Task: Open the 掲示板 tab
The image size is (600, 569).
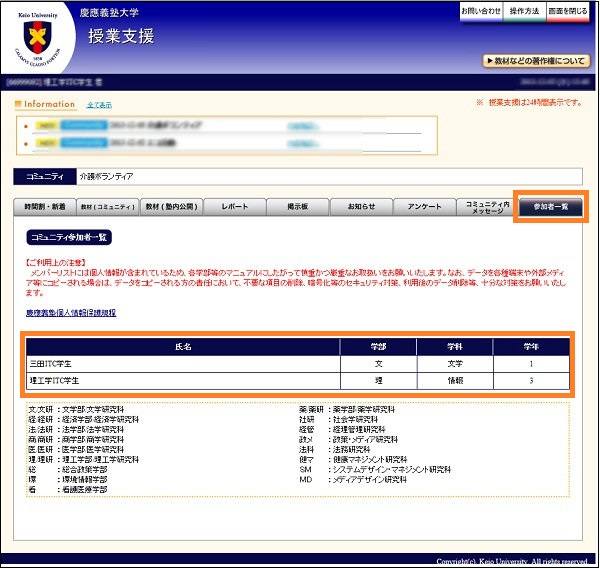Action: [297, 206]
